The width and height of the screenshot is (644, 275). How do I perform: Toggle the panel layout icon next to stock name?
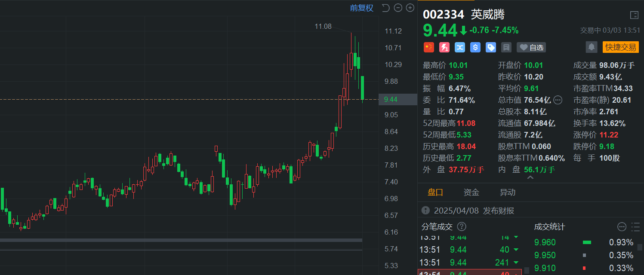click(634, 15)
